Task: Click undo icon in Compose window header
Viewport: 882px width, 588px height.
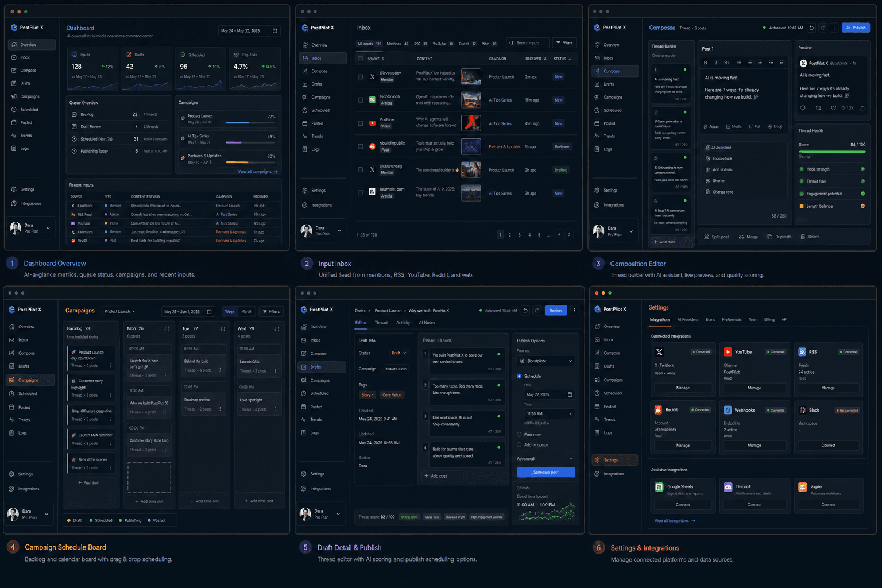Action: click(811, 28)
